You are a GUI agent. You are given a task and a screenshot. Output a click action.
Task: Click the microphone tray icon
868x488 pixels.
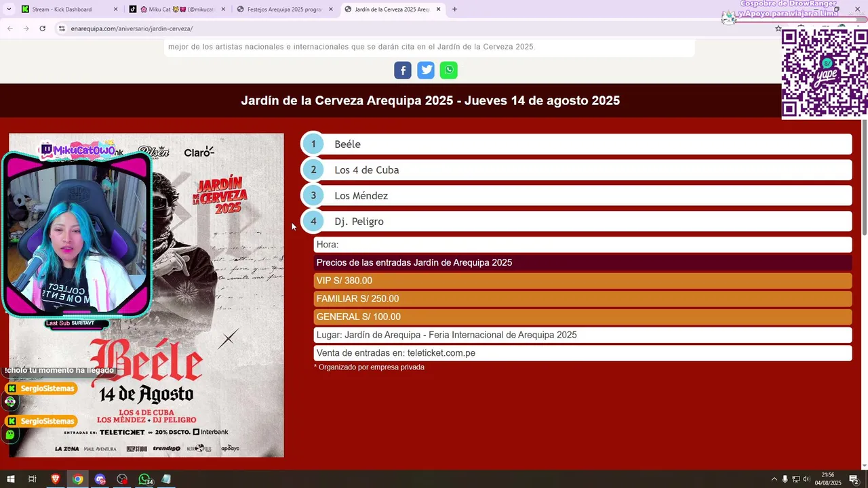coord(785,479)
